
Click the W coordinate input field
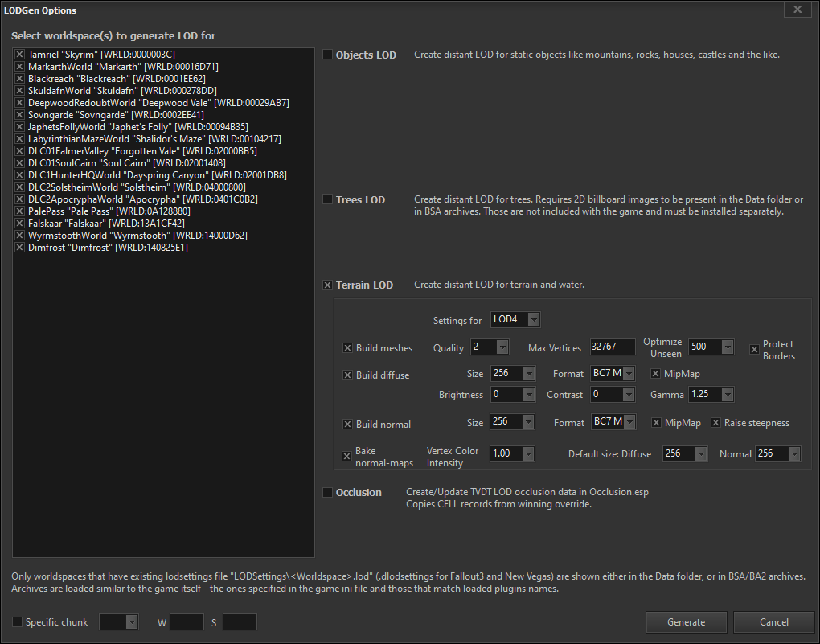[187, 622]
